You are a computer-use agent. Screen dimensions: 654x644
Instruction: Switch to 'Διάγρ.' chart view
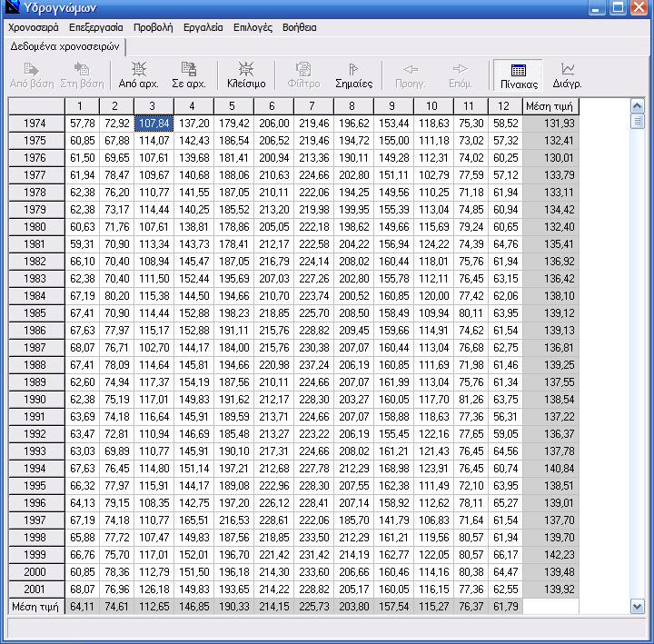pyautogui.click(x=567, y=75)
